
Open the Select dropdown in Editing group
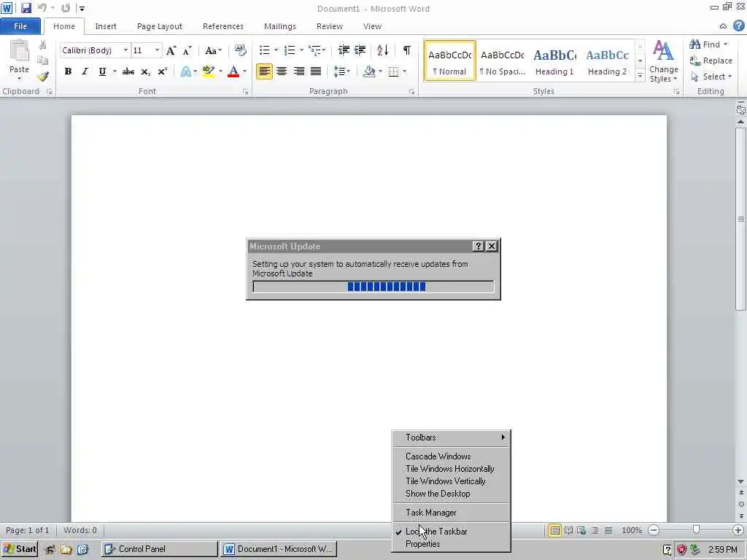pos(713,77)
